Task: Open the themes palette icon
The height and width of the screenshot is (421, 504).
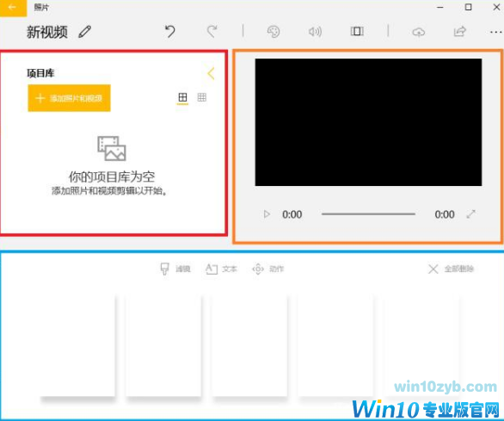Action: (274, 32)
